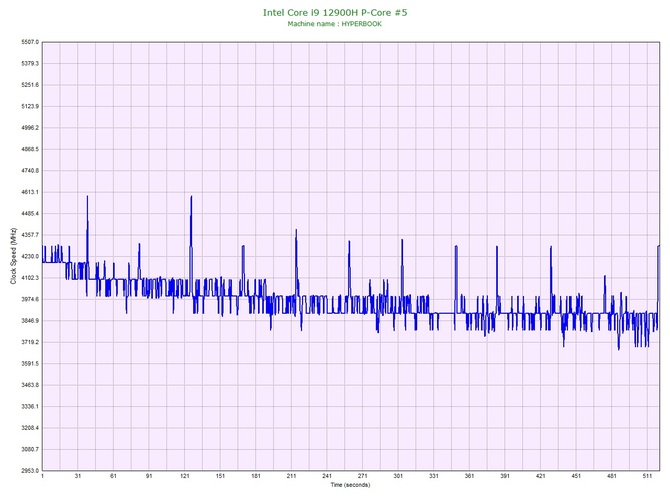The width and height of the screenshot is (670, 502).
Task: Click the 3336.1 y-axis value
Action: tap(30, 407)
